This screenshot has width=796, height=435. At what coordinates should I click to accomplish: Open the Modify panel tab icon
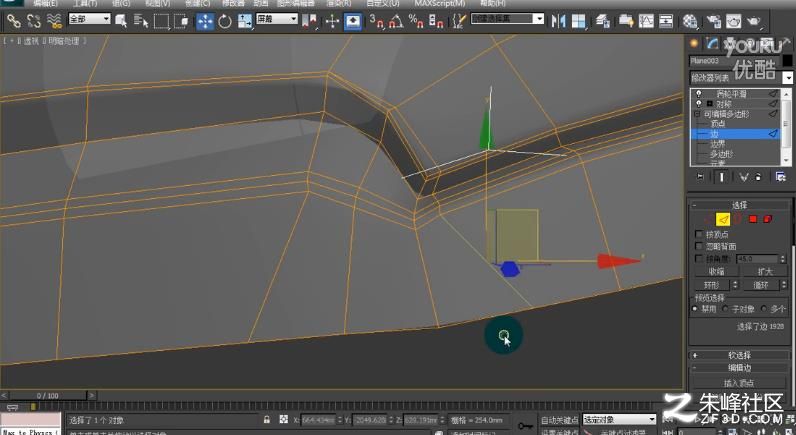(712, 44)
